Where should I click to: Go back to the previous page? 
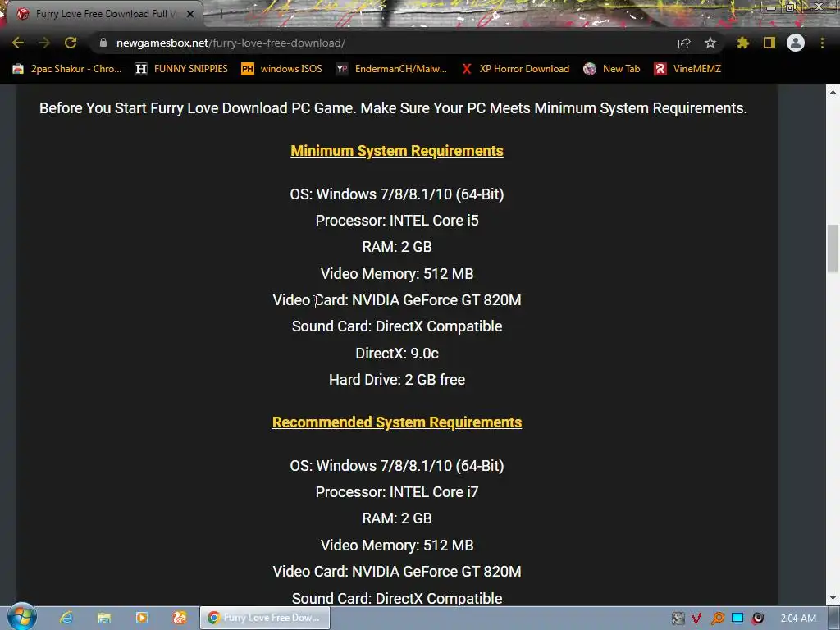point(18,43)
